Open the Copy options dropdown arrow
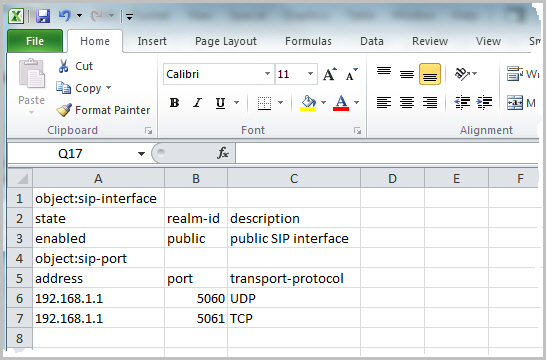 click(x=109, y=88)
